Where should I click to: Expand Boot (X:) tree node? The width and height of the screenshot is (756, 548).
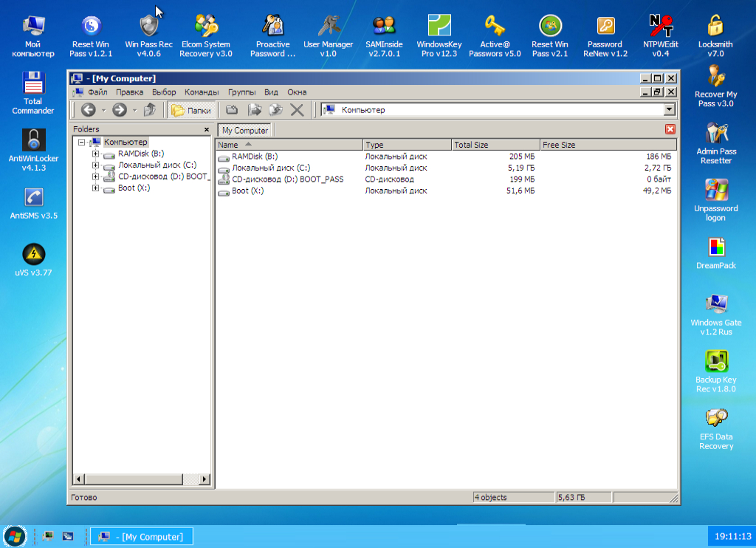pos(95,188)
